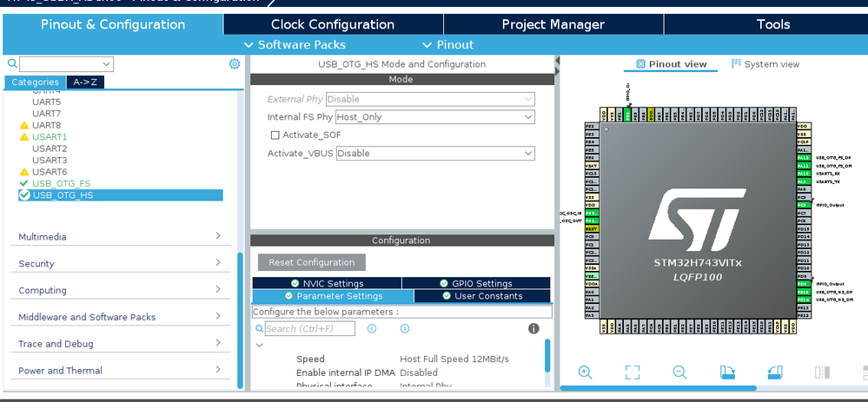This screenshot has width=868, height=402.
Task: Zoom in on the chip pinout
Action: pos(585,372)
